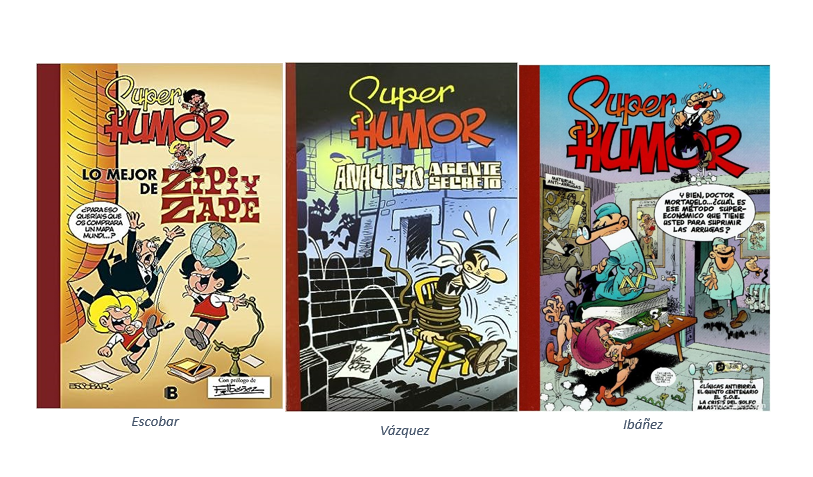This screenshot has height=477, width=813.
Task: Click the Escobar caption text
Action: (x=155, y=422)
